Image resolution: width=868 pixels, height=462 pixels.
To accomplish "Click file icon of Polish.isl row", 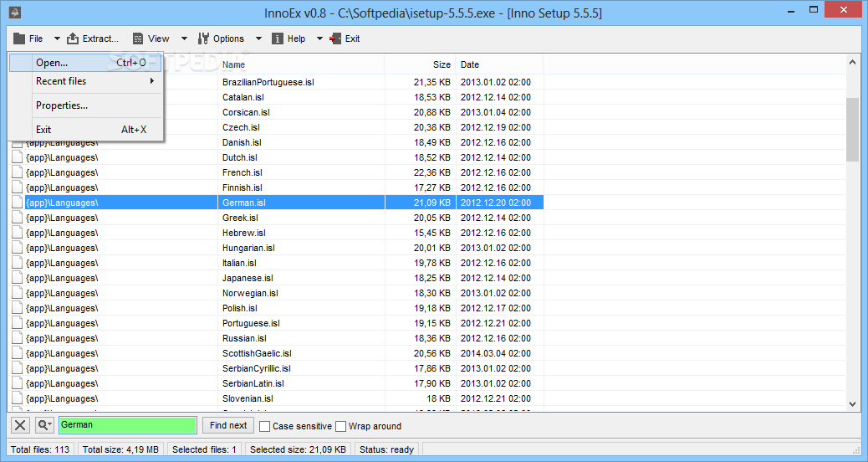I will pyautogui.click(x=18, y=309).
